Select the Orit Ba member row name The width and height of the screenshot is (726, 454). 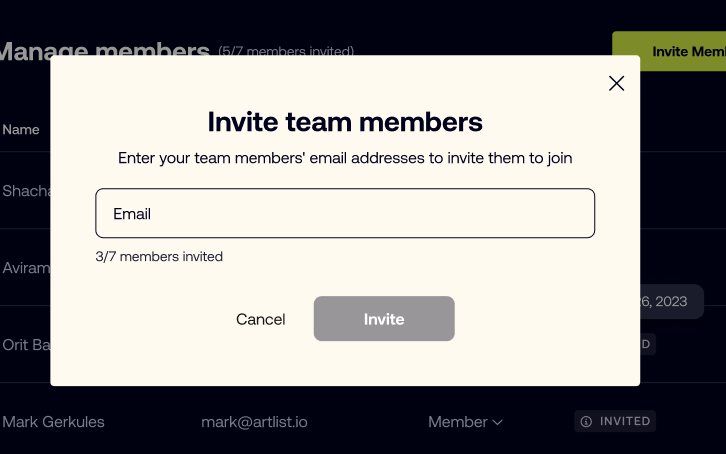(x=26, y=345)
